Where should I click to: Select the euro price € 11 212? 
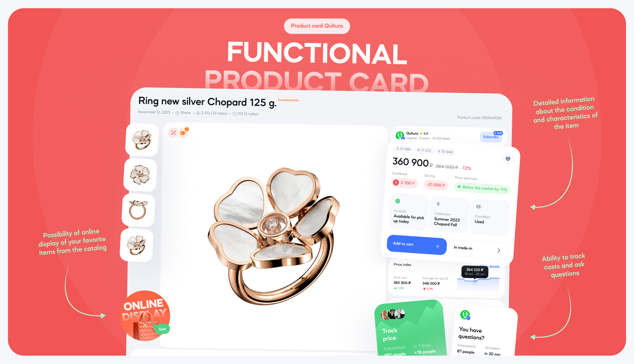[424, 150]
